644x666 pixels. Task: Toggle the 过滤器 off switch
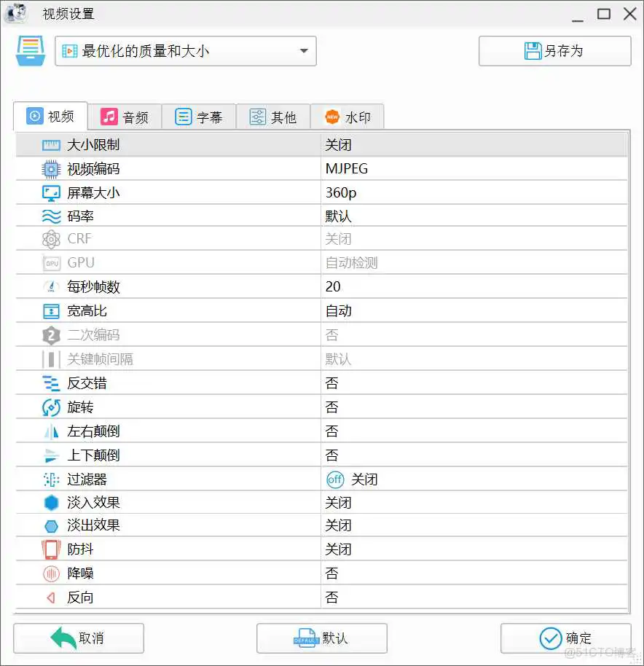[x=334, y=479]
